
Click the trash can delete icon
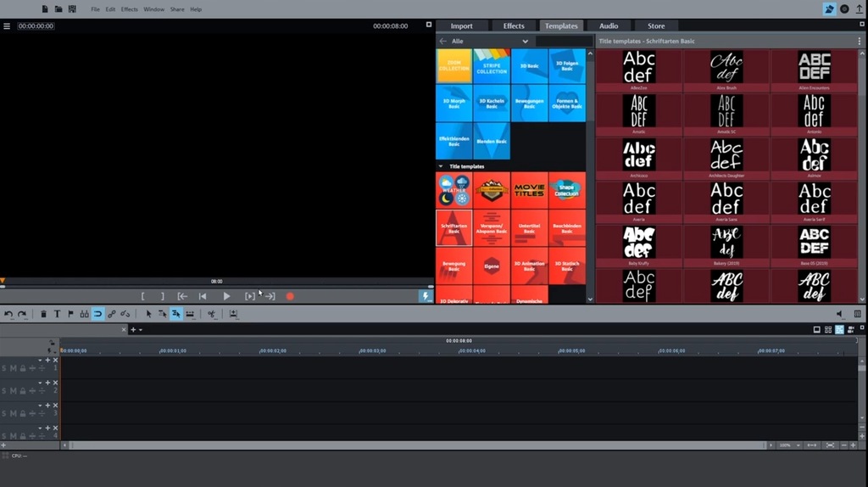43,314
